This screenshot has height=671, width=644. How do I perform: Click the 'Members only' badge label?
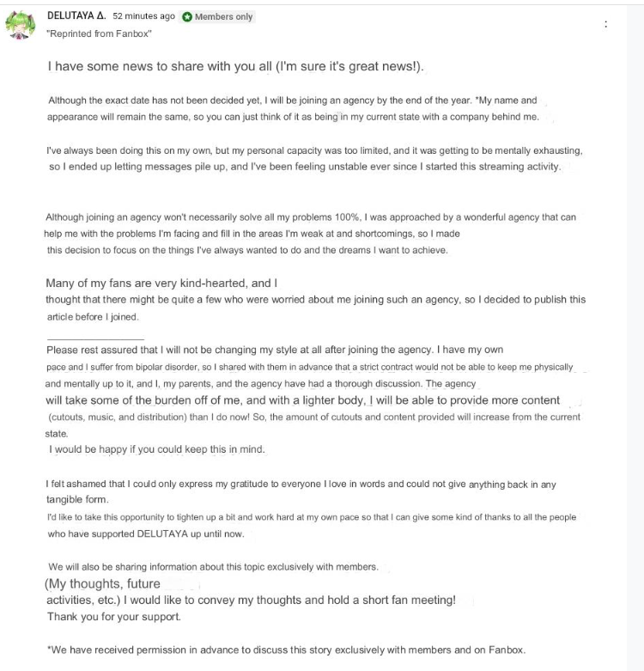click(x=223, y=16)
